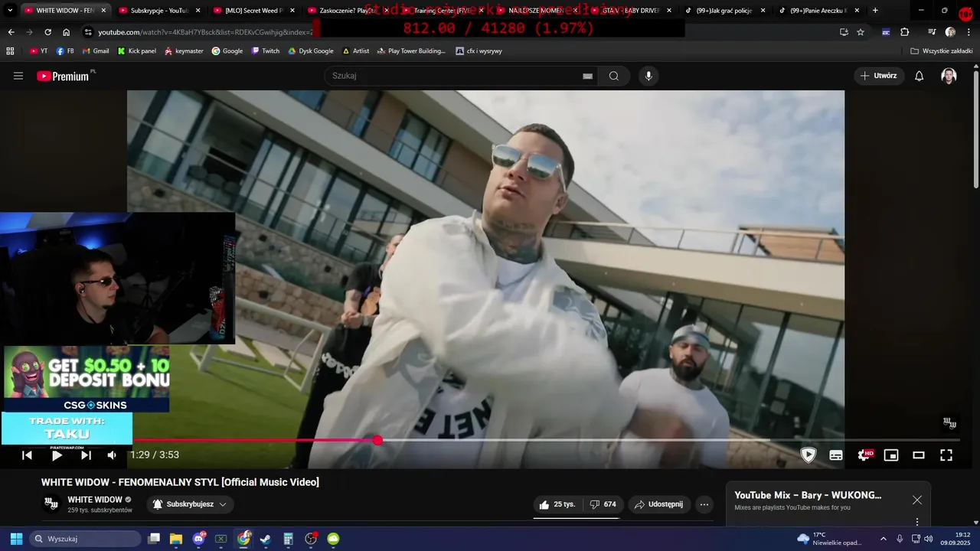This screenshot has height=551, width=980.
Task: Like the video (25 tys.)
Action: (x=557, y=504)
